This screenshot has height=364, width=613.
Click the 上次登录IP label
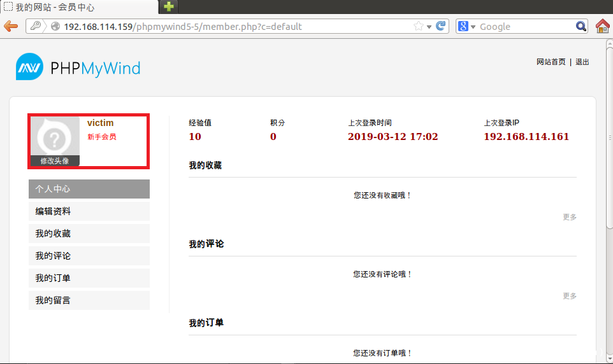[501, 123]
